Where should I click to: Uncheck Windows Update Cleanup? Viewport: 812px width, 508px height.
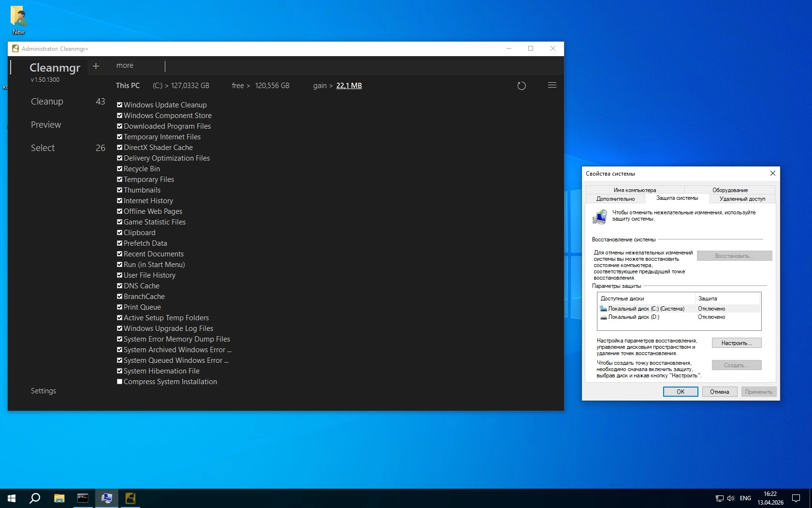coord(119,105)
